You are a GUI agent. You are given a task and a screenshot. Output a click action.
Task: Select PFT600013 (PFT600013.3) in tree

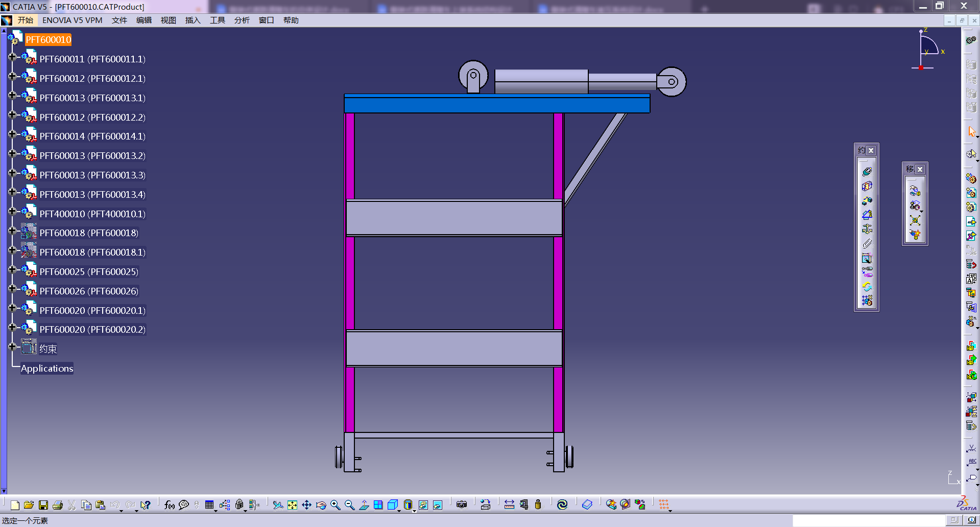click(92, 175)
